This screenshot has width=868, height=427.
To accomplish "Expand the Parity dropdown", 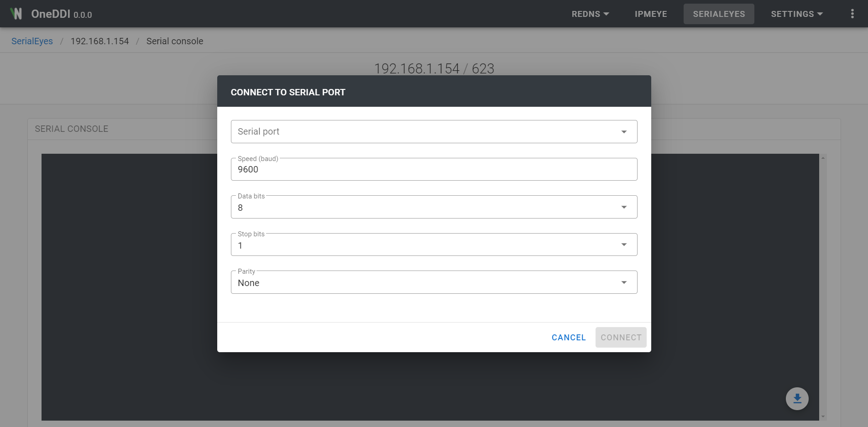I will point(434,283).
